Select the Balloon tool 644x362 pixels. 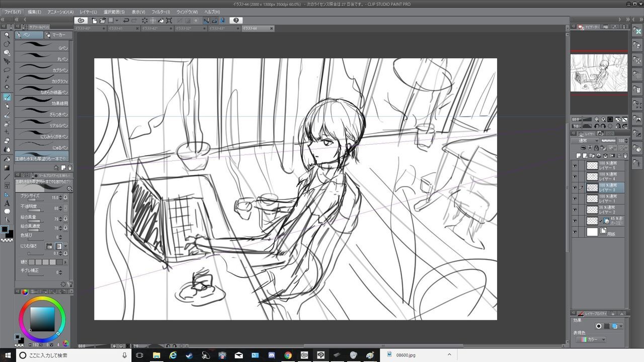(7, 212)
